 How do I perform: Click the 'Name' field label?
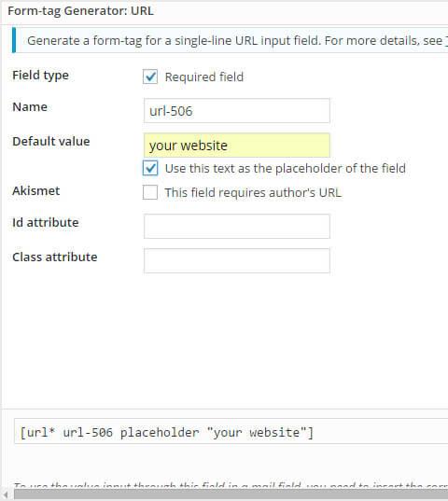30,106
